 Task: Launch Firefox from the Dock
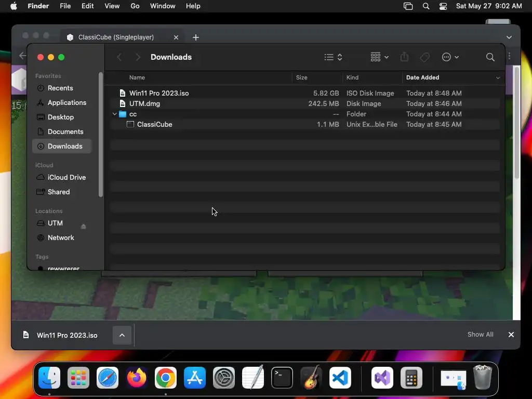(x=137, y=378)
